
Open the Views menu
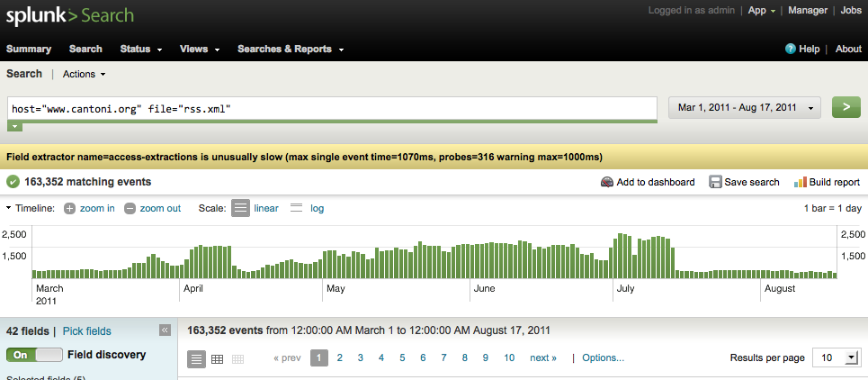click(x=200, y=49)
